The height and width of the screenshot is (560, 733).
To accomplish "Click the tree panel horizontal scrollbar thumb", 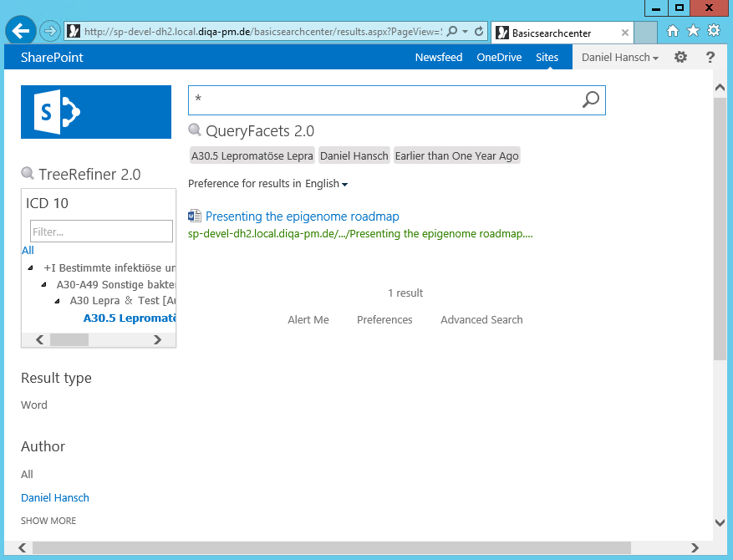I will pyautogui.click(x=69, y=339).
